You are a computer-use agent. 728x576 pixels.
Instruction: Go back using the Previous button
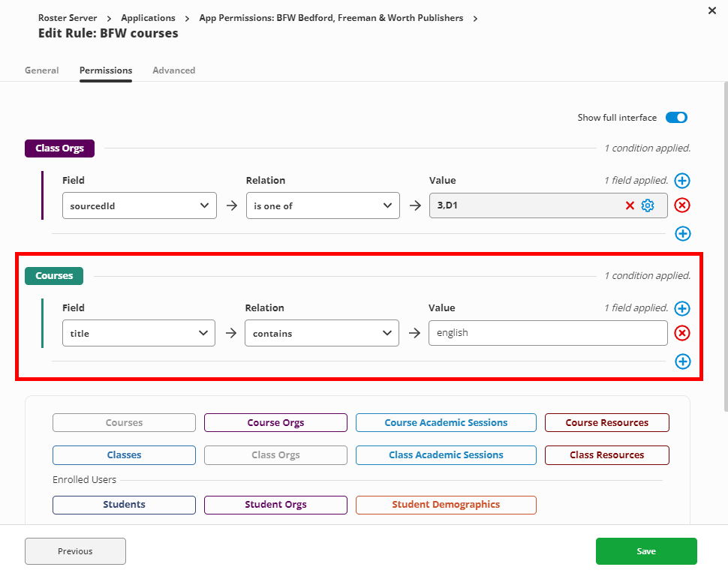[74, 551]
